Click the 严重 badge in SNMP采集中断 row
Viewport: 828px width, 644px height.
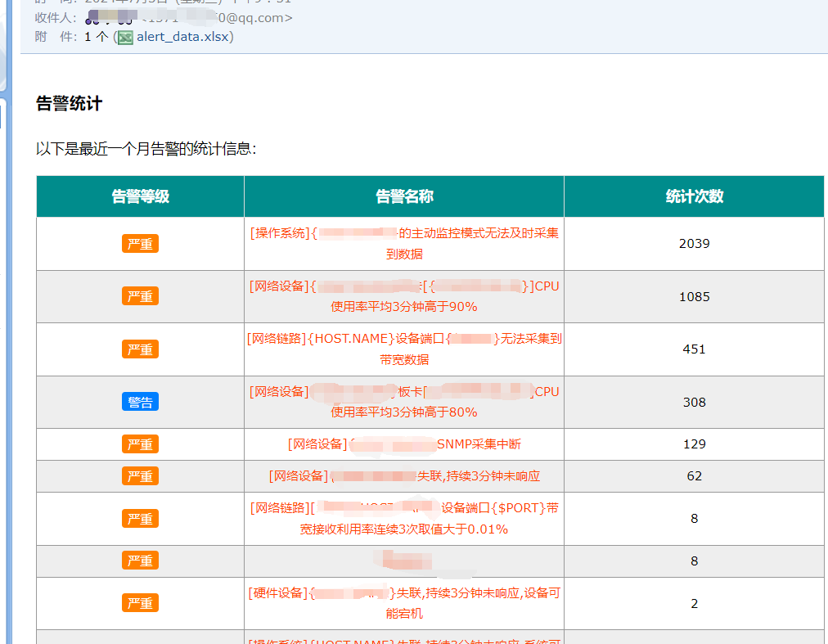(x=140, y=444)
